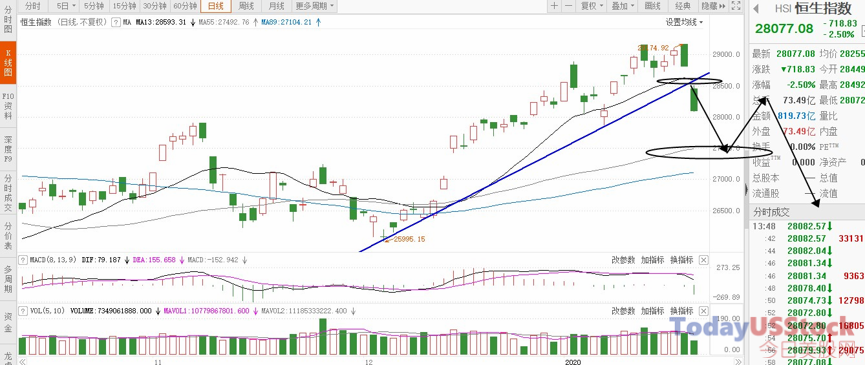Click the 涨幅 -2.50% value
This screenshot has height=365, width=865.
[x=802, y=85]
